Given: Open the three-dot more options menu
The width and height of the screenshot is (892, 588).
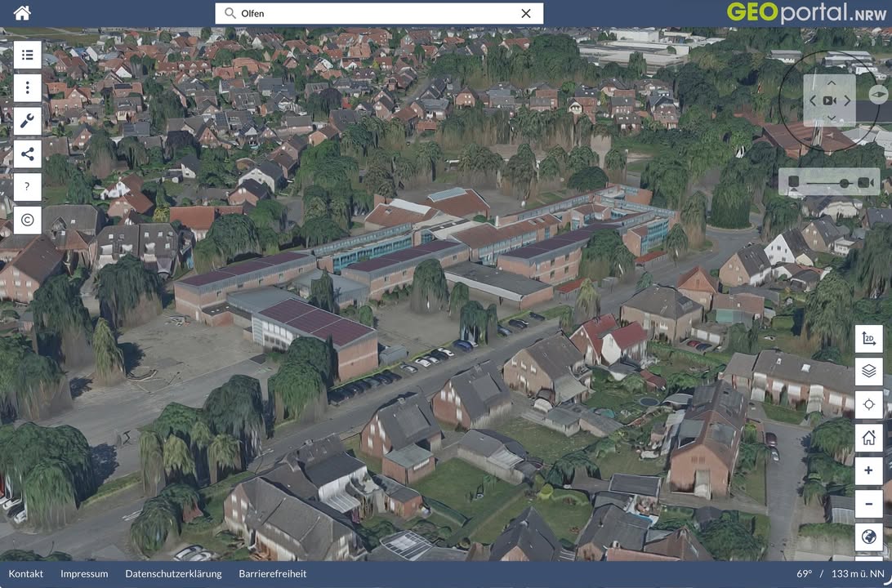Looking at the screenshot, I should coord(27,88).
